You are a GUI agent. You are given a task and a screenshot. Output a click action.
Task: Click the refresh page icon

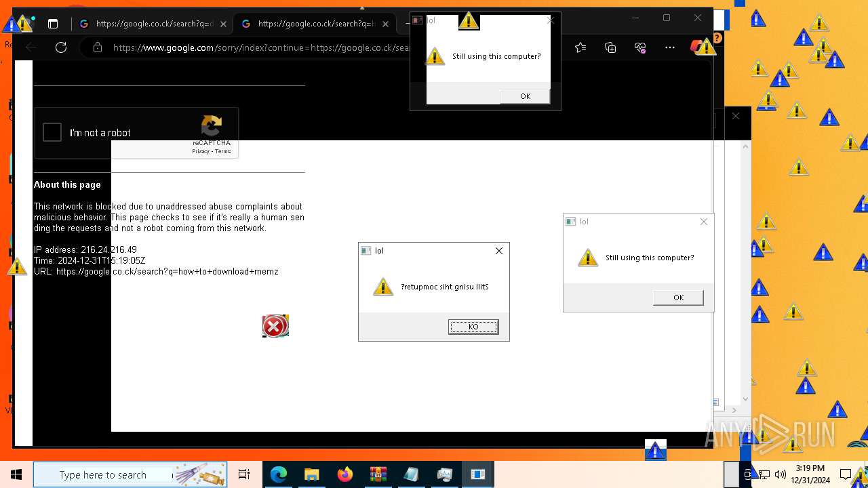point(61,47)
